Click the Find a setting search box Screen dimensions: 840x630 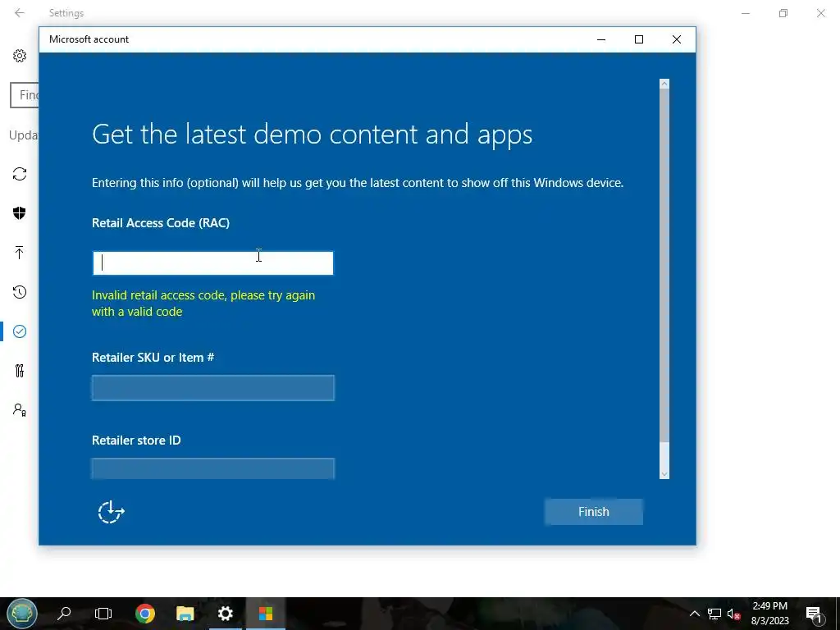point(25,95)
